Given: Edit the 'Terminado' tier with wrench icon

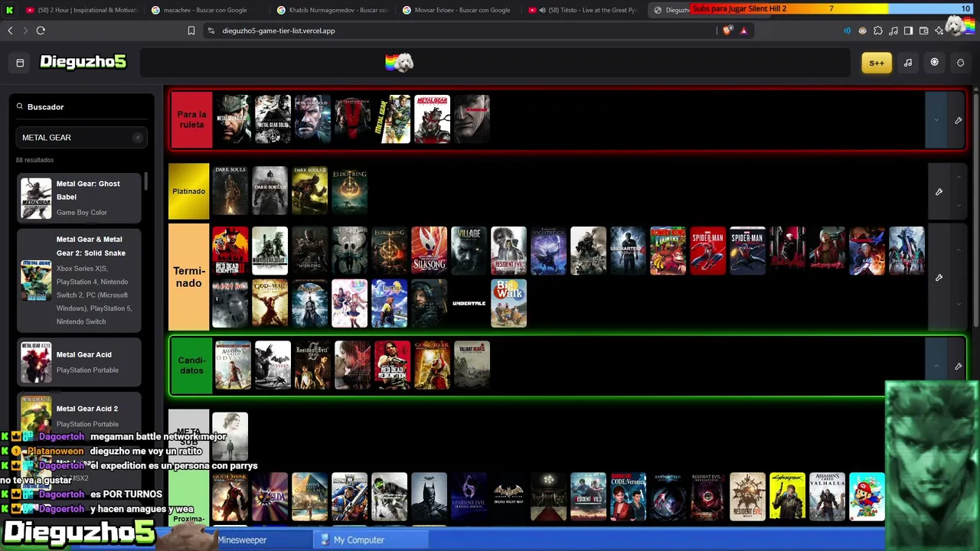Looking at the screenshot, I should tap(939, 277).
